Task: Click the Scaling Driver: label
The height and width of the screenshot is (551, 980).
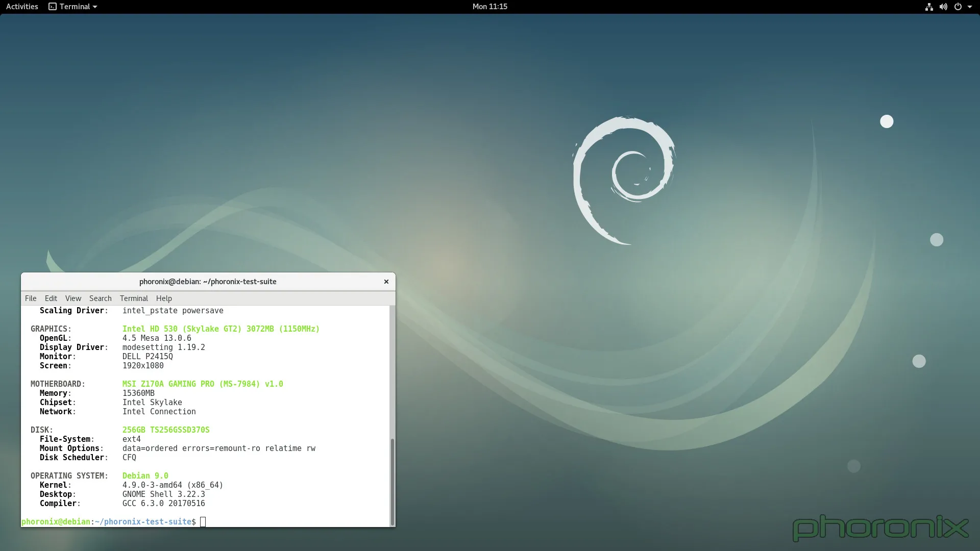Action: pyautogui.click(x=74, y=311)
